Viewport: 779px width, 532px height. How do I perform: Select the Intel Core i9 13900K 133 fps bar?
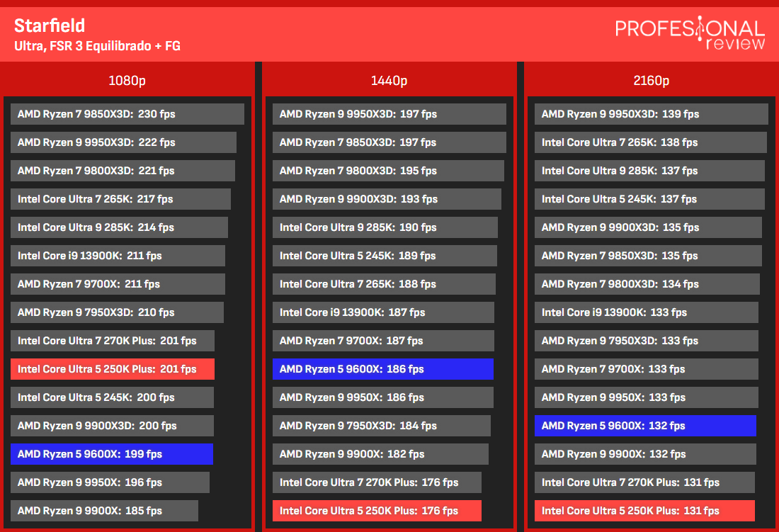point(647,312)
